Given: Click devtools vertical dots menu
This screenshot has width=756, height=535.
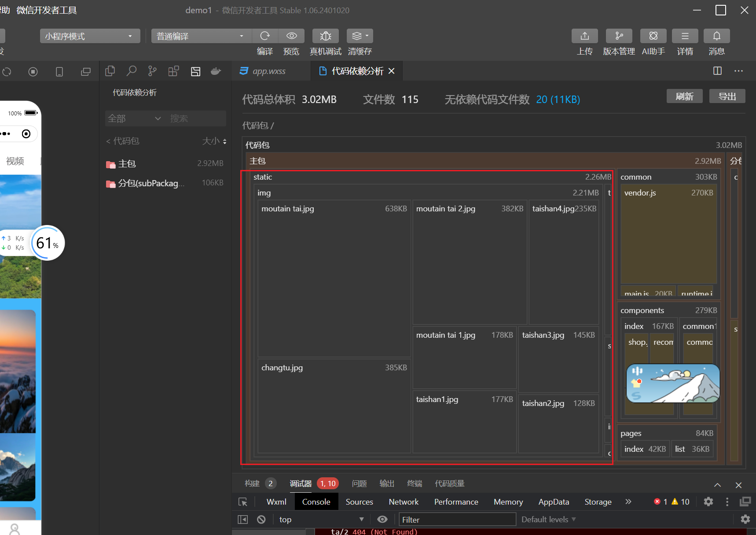Looking at the screenshot, I should [x=727, y=502].
